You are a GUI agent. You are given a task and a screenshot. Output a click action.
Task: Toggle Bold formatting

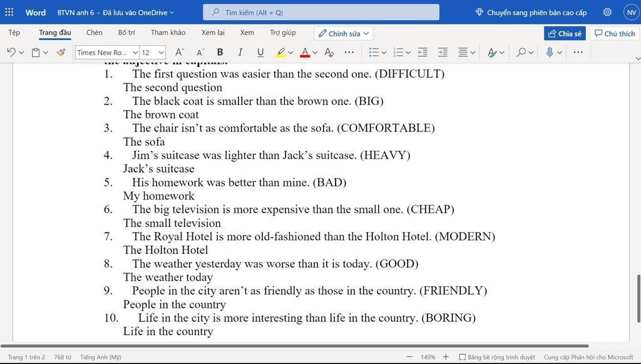pyautogui.click(x=220, y=53)
